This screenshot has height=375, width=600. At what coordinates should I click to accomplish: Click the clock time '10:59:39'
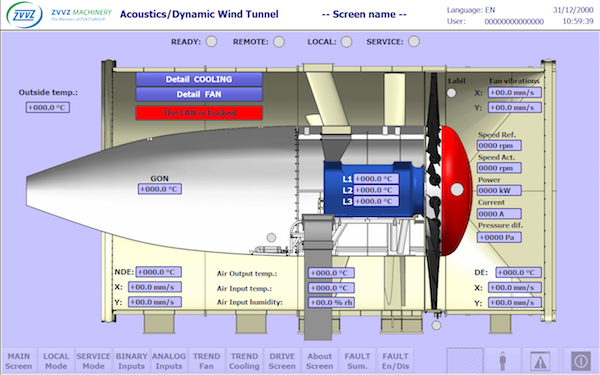point(578,21)
